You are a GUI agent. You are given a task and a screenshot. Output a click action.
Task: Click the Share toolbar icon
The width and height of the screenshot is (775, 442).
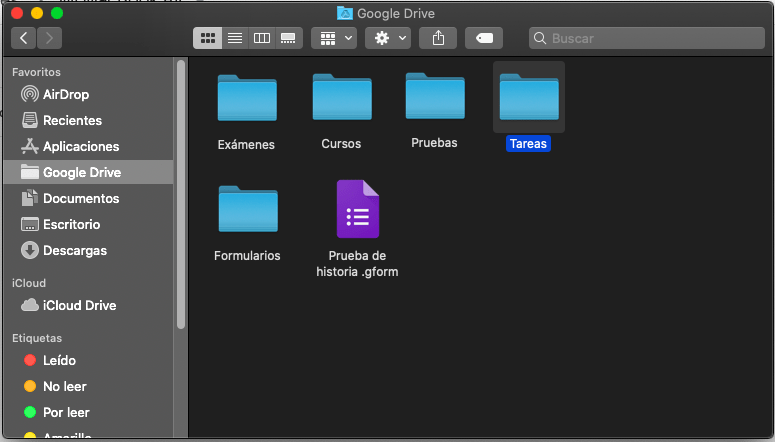coord(438,38)
